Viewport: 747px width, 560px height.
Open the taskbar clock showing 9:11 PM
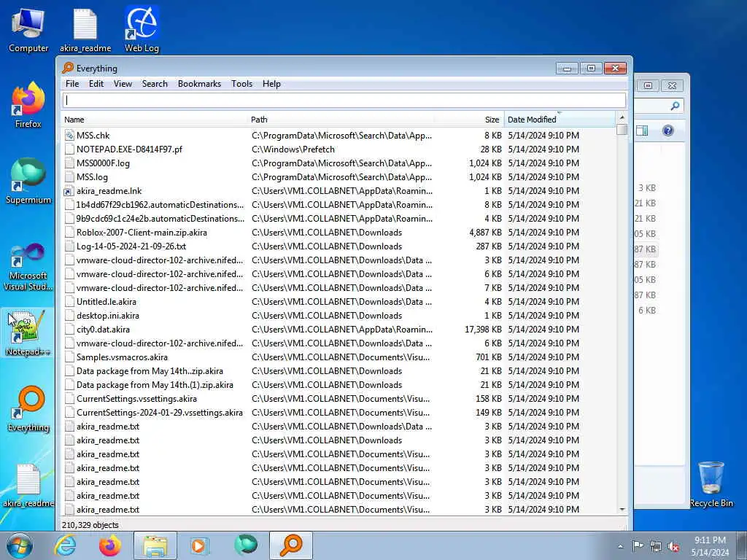pyautogui.click(x=710, y=546)
